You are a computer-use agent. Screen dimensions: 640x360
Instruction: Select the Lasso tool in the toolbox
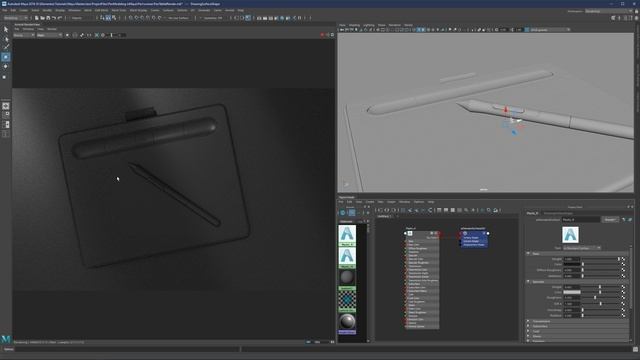pyautogui.click(x=6, y=39)
